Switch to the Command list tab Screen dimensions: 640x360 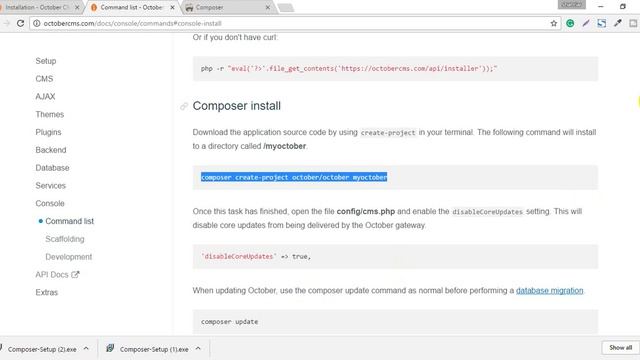point(131,7)
